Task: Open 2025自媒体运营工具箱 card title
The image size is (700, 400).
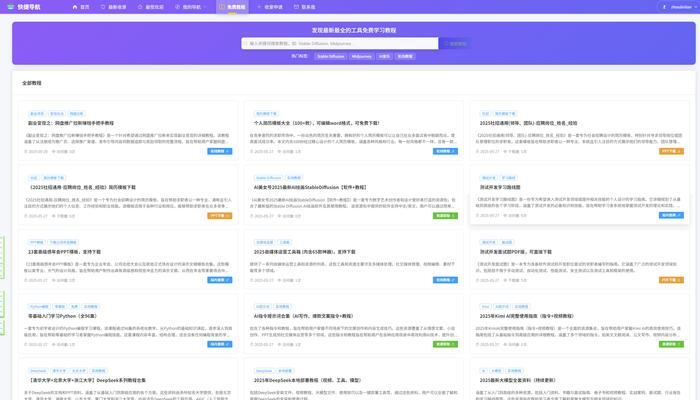Action: coord(304,252)
